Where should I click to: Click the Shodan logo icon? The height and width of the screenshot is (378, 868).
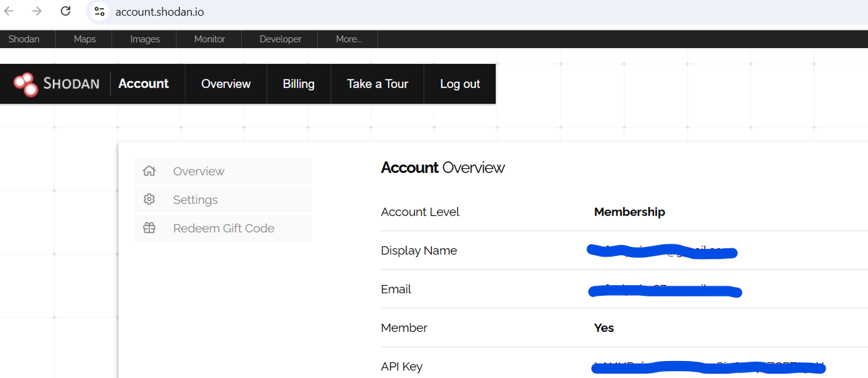coord(26,84)
